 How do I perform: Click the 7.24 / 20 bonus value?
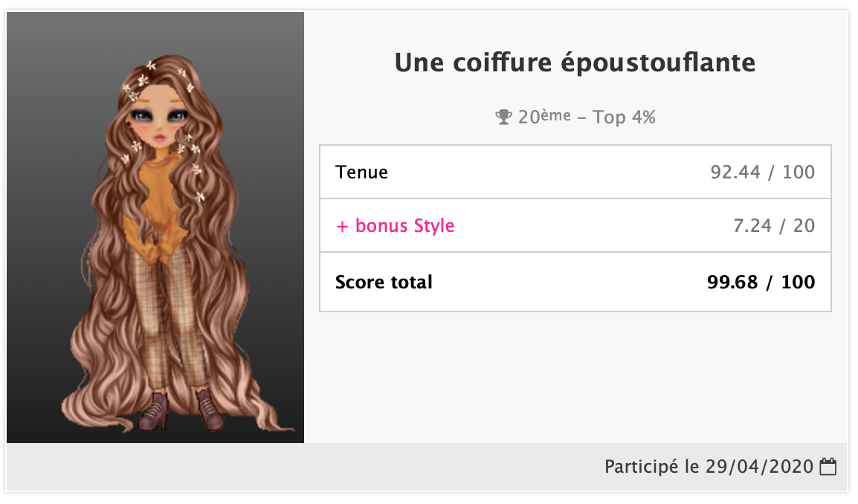pos(774,225)
